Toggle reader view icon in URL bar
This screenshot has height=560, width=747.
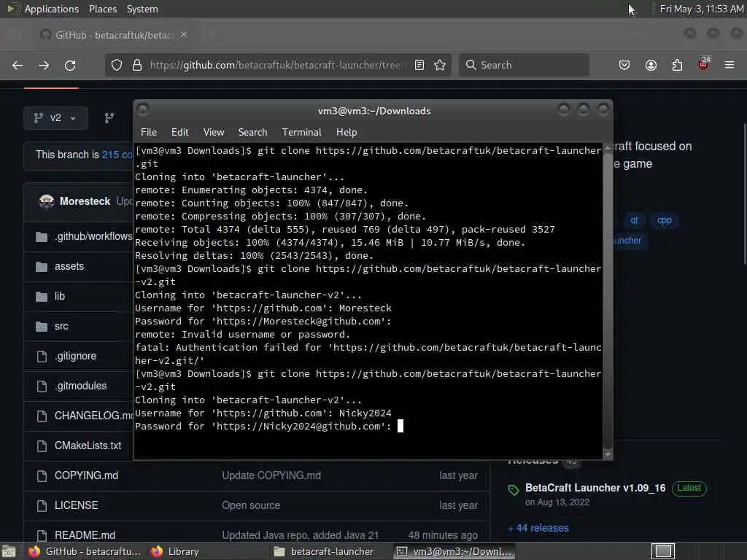tap(419, 65)
